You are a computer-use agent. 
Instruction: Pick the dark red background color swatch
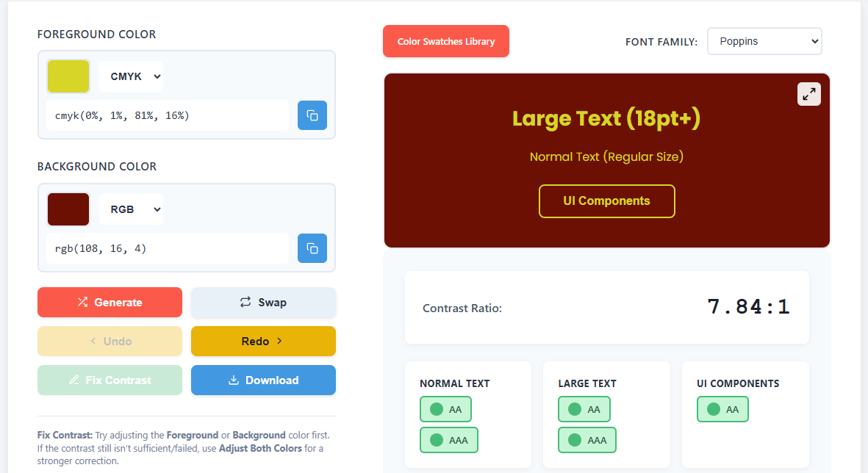(x=68, y=209)
